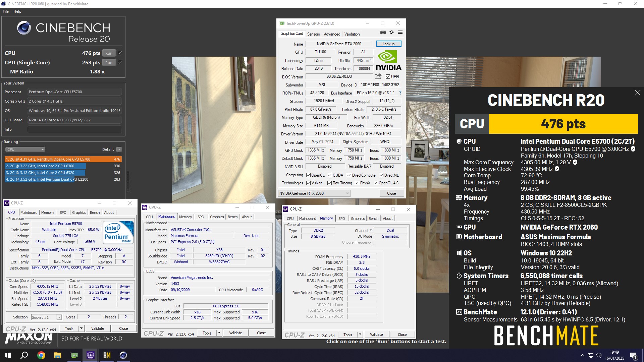Click the volume tray icon

click(x=599, y=355)
